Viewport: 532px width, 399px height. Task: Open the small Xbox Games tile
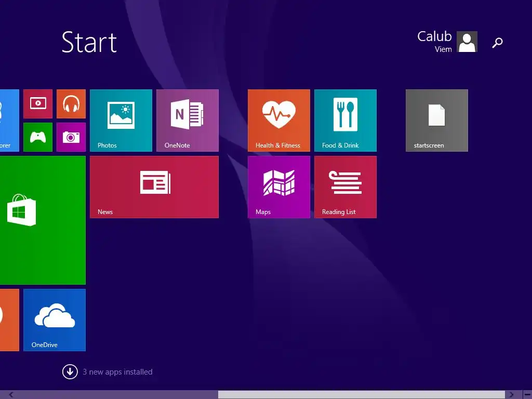[x=38, y=137]
